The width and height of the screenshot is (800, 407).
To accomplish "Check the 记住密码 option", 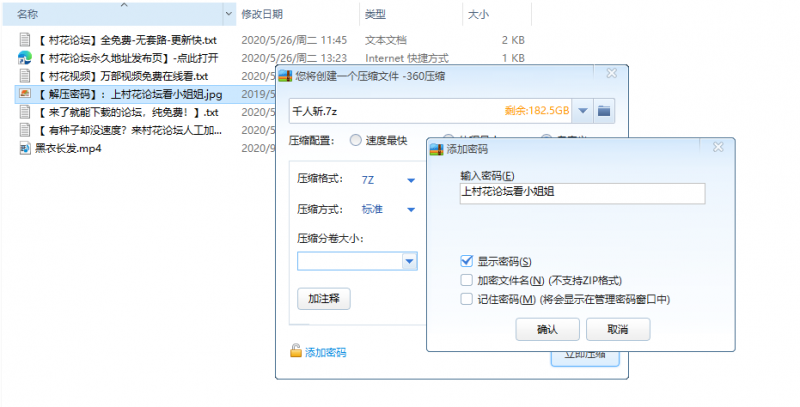I will (x=467, y=299).
